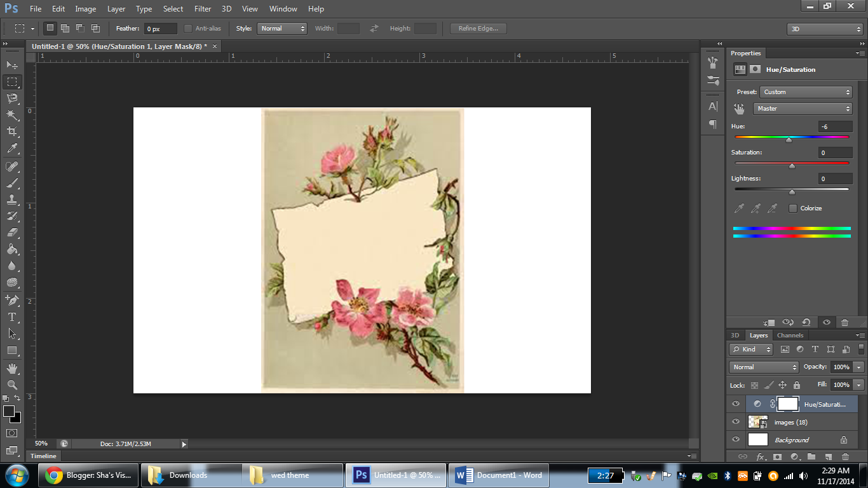Click create new layer icon
Image resolution: width=868 pixels, height=488 pixels.
pyautogui.click(x=828, y=457)
